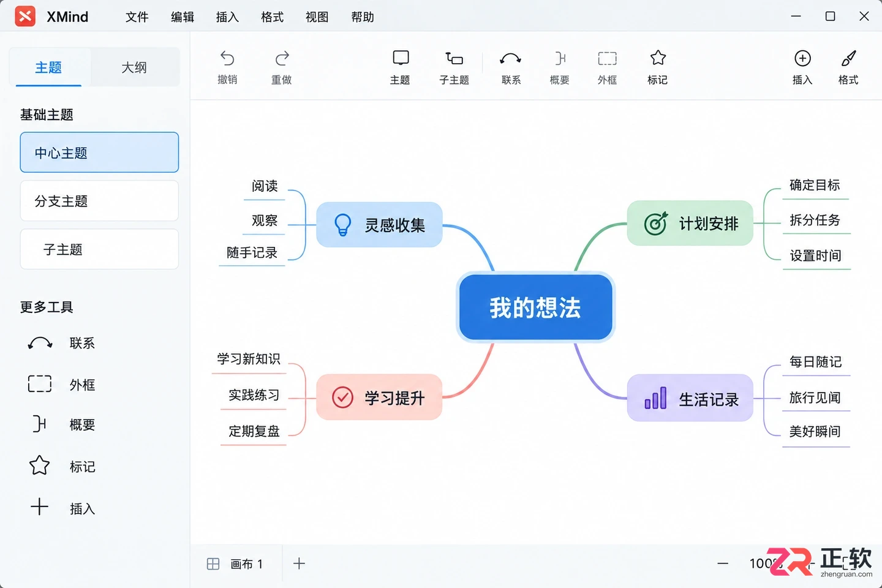Open the 插入 plus-circle icon in the toolbar
The height and width of the screenshot is (588, 882).
[802, 58]
